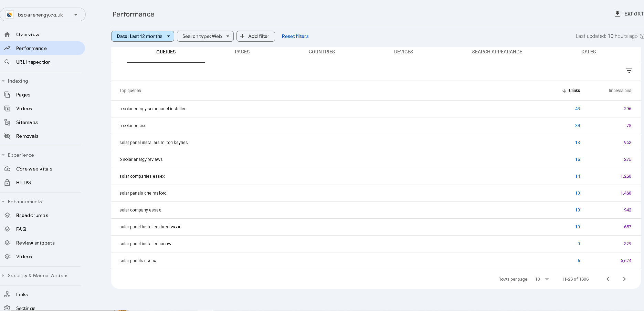The width and height of the screenshot is (644, 311).
Task: Click the HTTPS padlock icon
Action: [7, 183]
